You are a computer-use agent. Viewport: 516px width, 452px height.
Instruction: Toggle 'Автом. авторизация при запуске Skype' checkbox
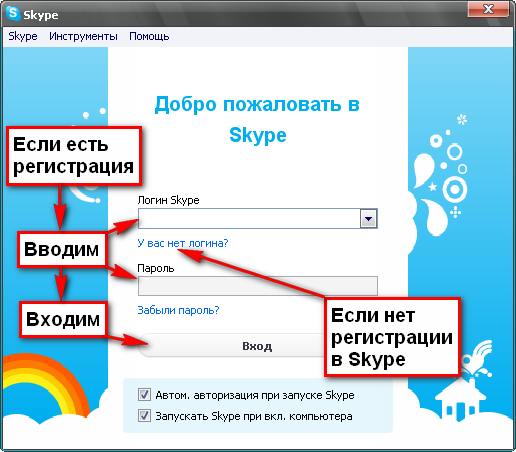coord(144,395)
